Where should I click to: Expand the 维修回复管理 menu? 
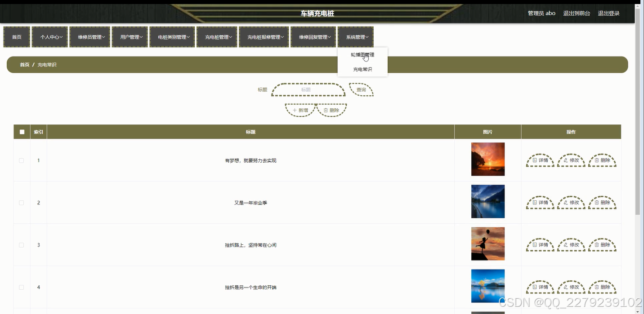313,37
